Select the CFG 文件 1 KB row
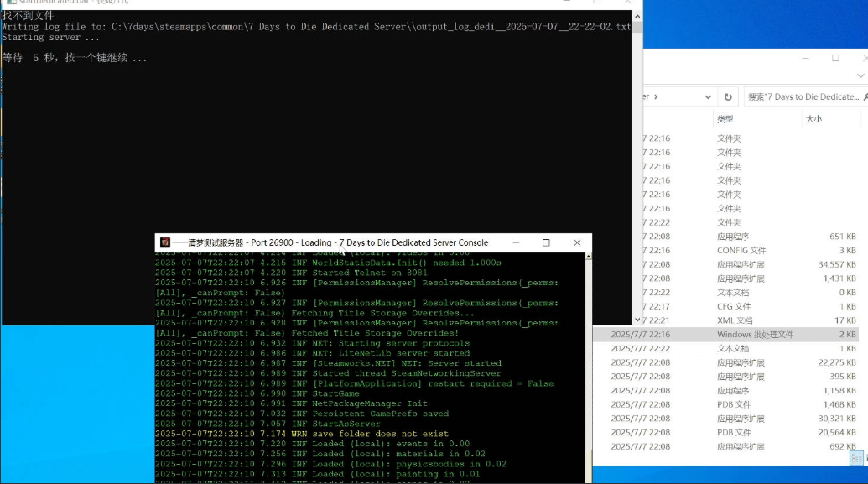Image resolution: width=868 pixels, height=484 pixels. click(728, 306)
